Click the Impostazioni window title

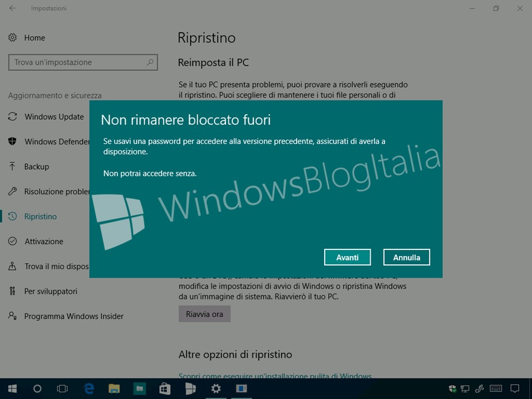point(49,8)
